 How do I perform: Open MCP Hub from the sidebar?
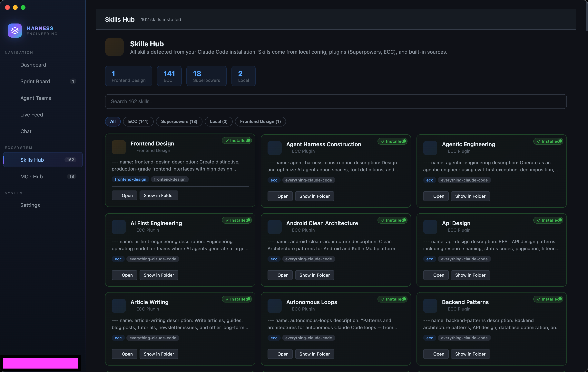click(x=43, y=176)
